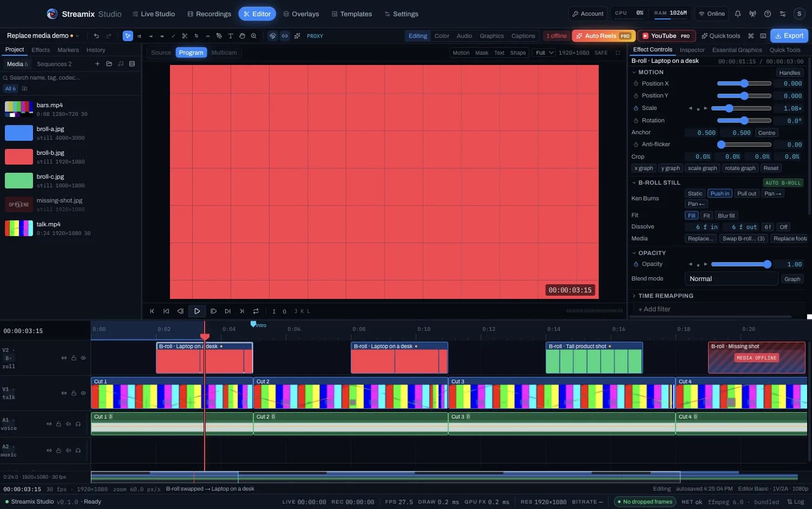Solo the A2 music track with headphones
This screenshot has width=812, height=509.
pyautogui.click(x=78, y=451)
